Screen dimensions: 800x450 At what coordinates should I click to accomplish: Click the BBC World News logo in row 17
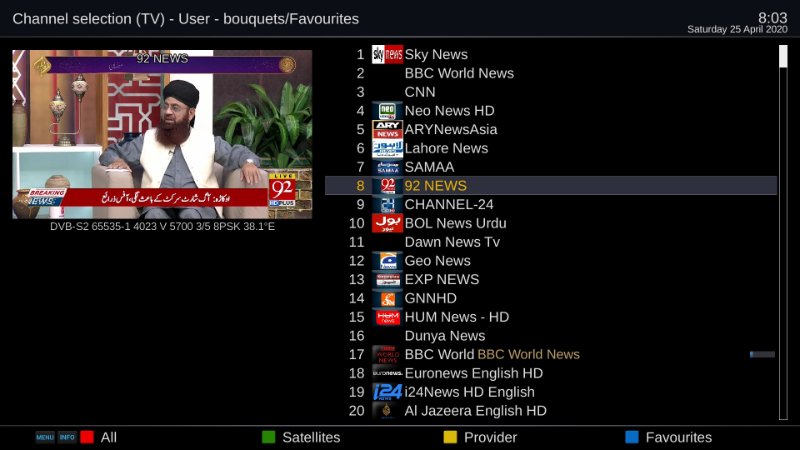(x=387, y=355)
